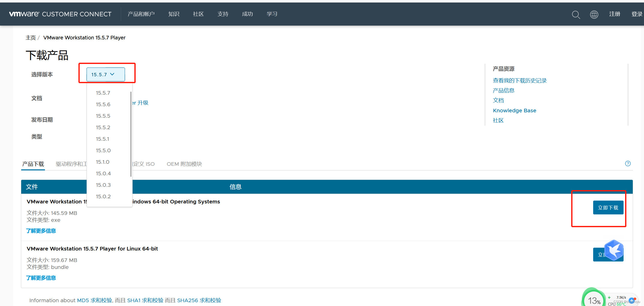Viewport: 644px width, 306px height.
Task: Click 立即下载 for Windows 64-bit
Action: (608, 207)
